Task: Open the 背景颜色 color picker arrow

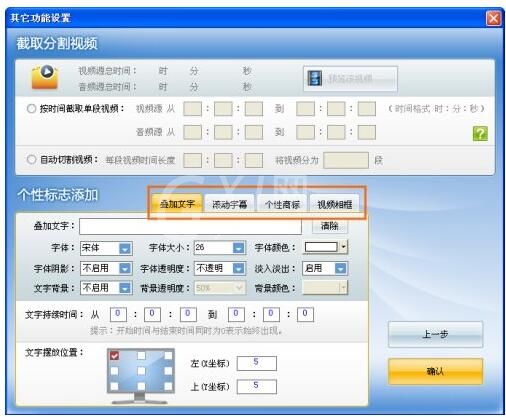Action: pyautogui.click(x=343, y=288)
